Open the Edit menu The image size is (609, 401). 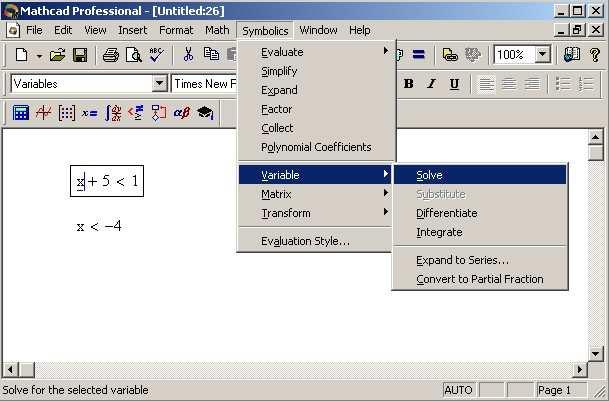[x=63, y=30]
